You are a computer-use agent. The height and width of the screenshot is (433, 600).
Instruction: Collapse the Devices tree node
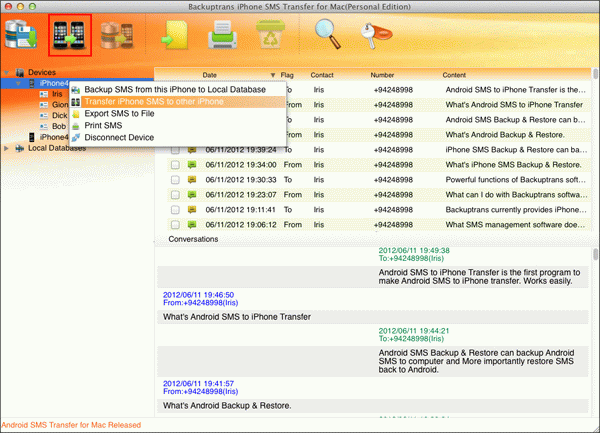[7, 72]
